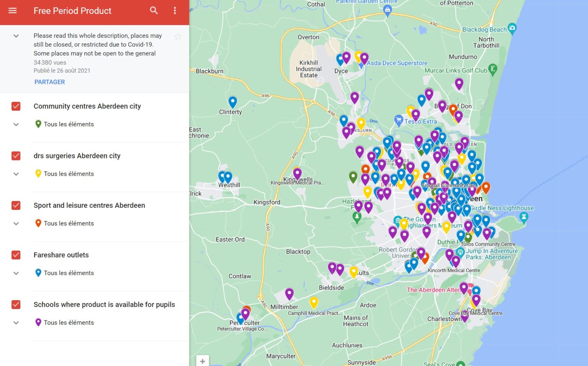
Task: Click the 'Tullos Community Centre' map label
Action: [x=488, y=244]
